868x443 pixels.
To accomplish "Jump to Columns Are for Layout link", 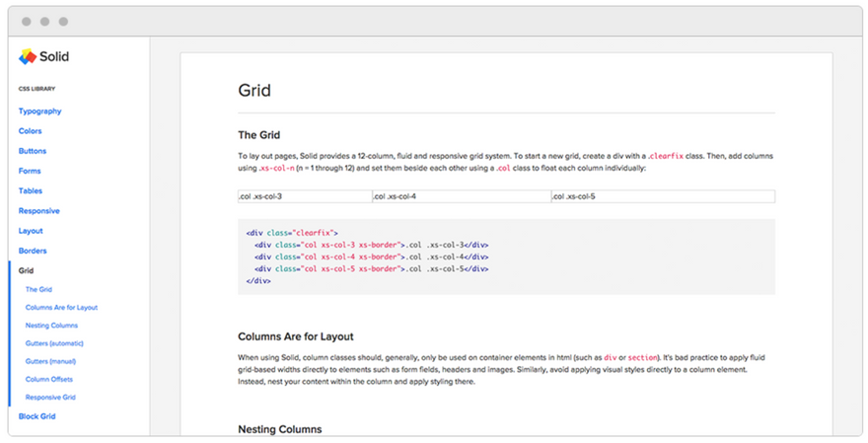I will (61, 307).
